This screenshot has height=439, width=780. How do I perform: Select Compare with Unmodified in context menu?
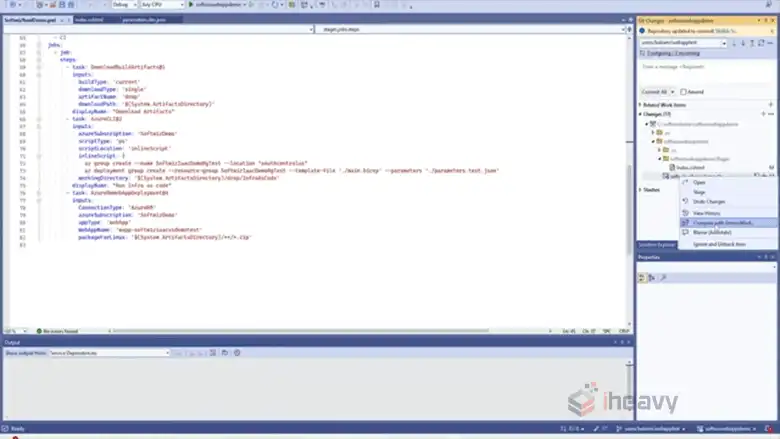coord(728,223)
